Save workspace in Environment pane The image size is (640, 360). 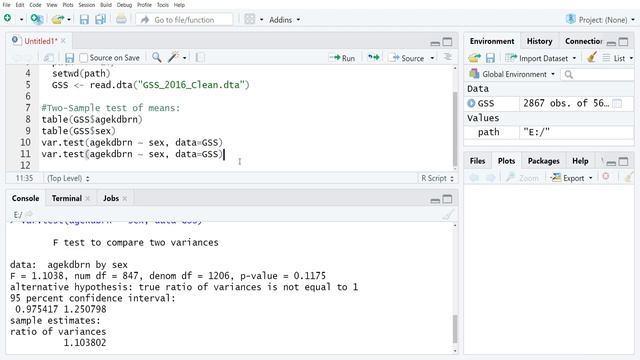[x=490, y=58]
